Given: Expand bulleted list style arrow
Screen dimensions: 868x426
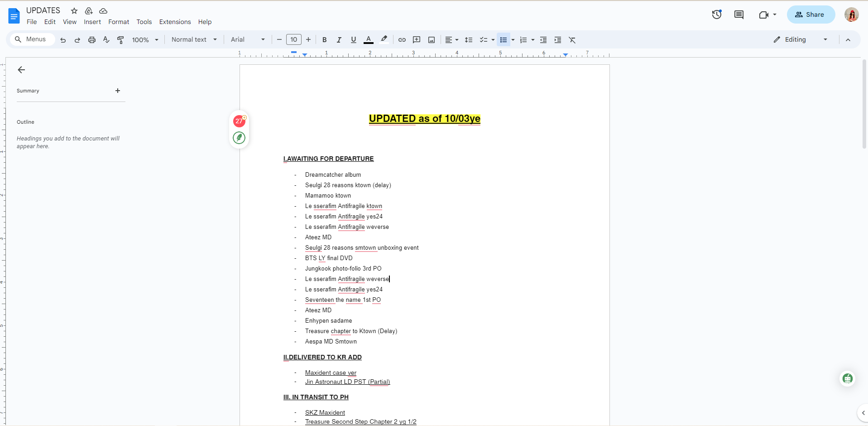Looking at the screenshot, I should point(513,40).
